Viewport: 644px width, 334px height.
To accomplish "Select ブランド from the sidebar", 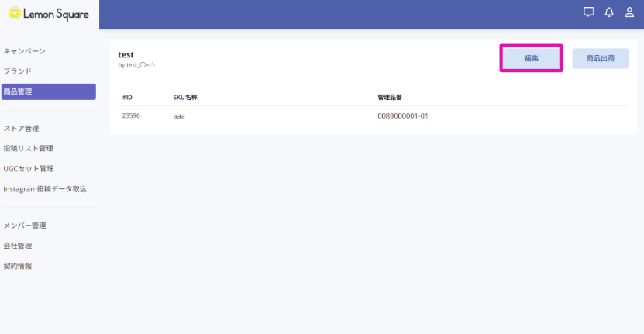I will (x=18, y=71).
